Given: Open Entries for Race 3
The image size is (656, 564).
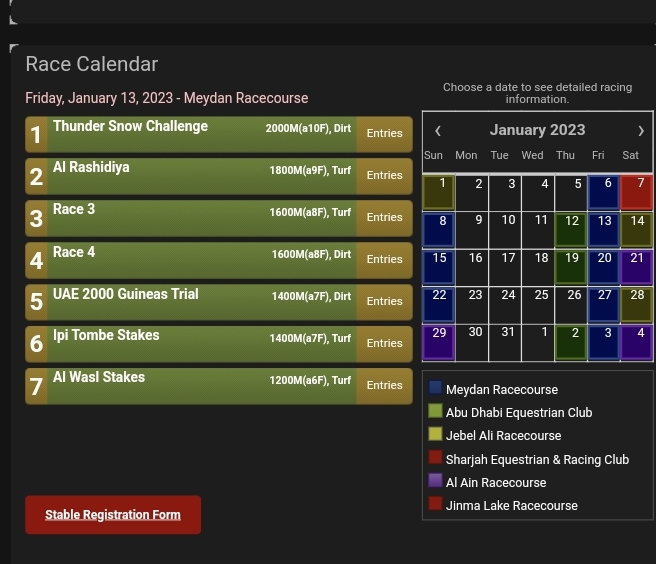Looking at the screenshot, I should (384, 218).
